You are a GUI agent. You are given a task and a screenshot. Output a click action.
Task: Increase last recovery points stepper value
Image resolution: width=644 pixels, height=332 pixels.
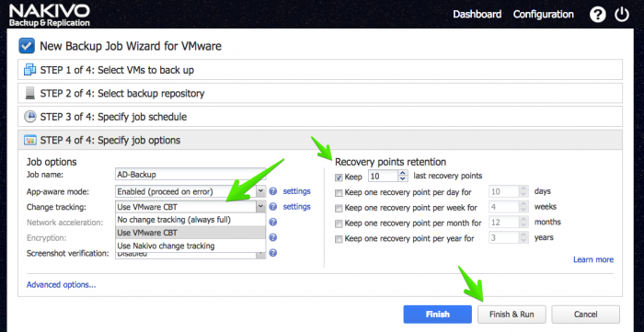(x=403, y=173)
